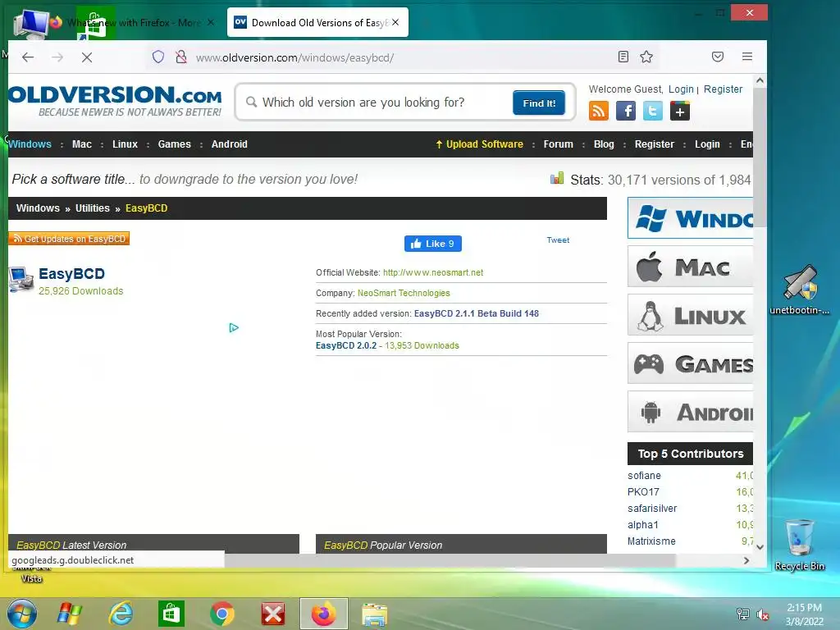Click the Facebook Like 9 button
This screenshot has width=840, height=630.
[433, 244]
